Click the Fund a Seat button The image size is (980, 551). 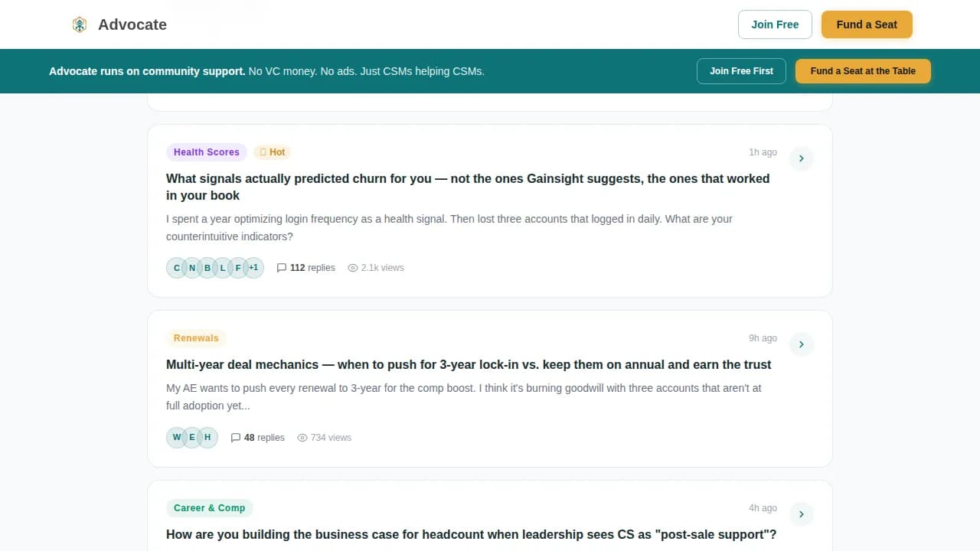pos(867,24)
